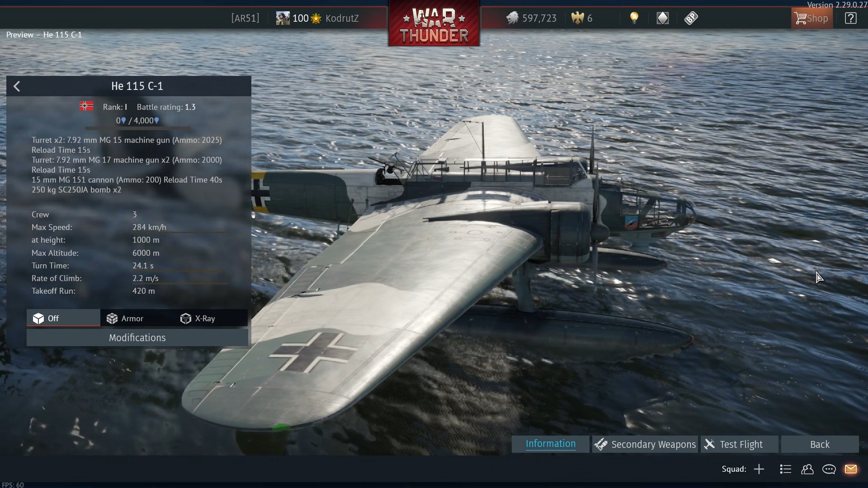Select the Off view mode
The height and width of the screenshot is (488, 868).
63,318
